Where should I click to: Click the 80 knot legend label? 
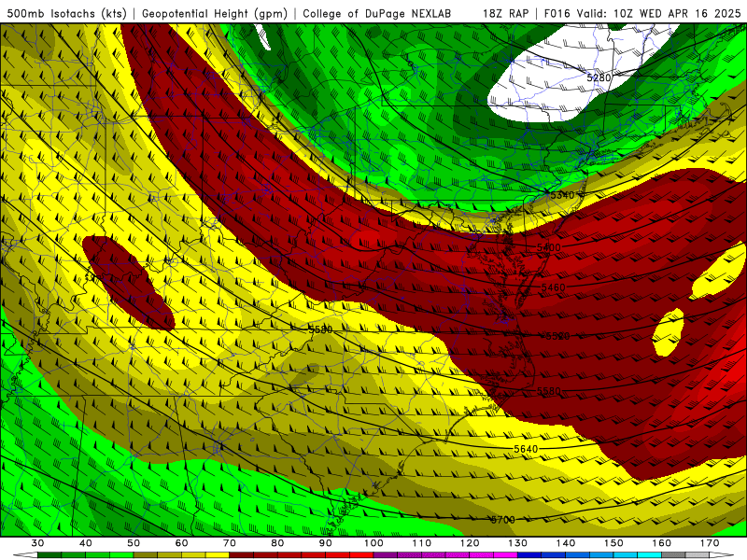pos(277,543)
